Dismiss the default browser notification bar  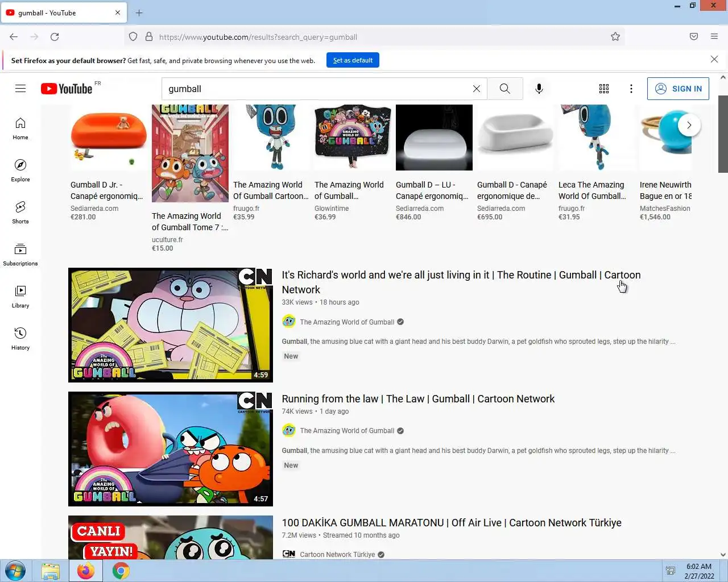(x=714, y=60)
